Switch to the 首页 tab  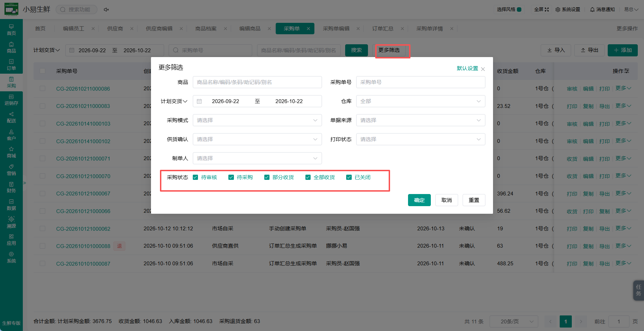point(40,29)
